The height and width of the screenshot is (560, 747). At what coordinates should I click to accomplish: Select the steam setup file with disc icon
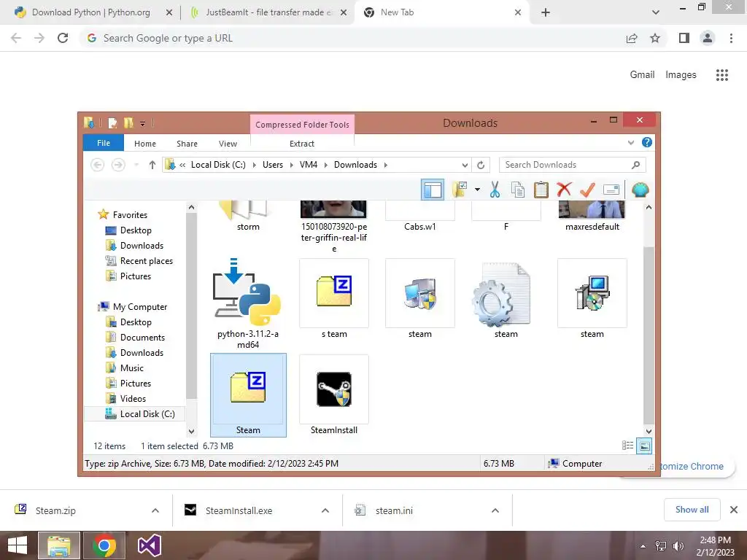pos(592,298)
